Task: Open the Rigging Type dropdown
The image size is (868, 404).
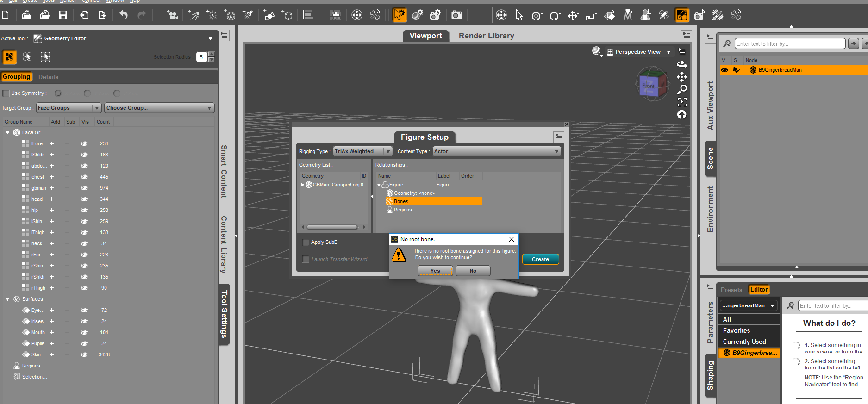Action: (x=362, y=151)
